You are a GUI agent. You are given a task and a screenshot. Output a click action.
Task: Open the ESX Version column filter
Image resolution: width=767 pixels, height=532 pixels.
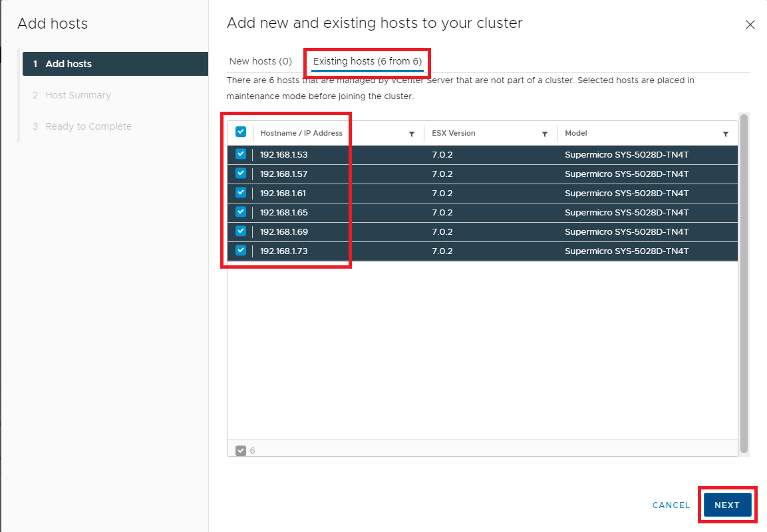(x=545, y=134)
